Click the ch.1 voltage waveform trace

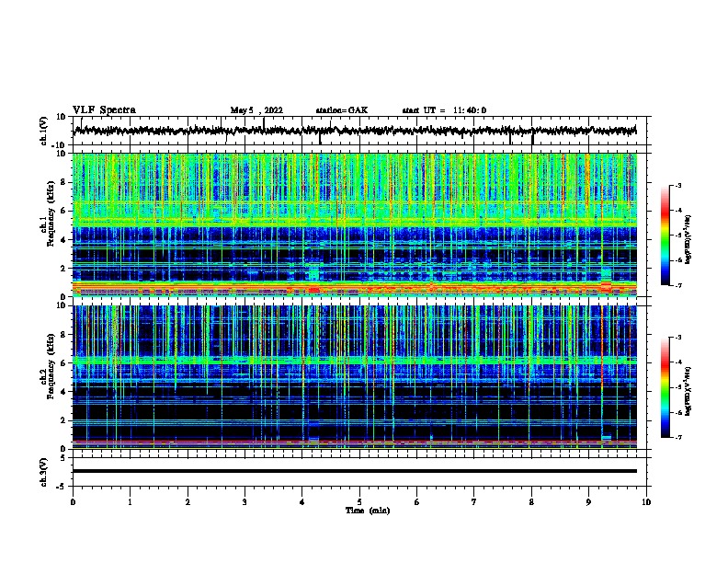pyautogui.click(x=355, y=131)
